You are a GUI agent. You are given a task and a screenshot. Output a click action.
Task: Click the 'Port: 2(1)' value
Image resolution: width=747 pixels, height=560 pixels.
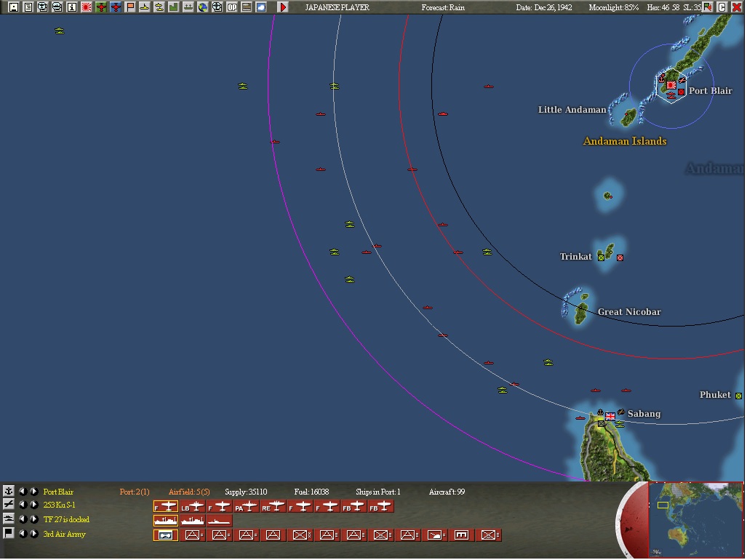(135, 492)
